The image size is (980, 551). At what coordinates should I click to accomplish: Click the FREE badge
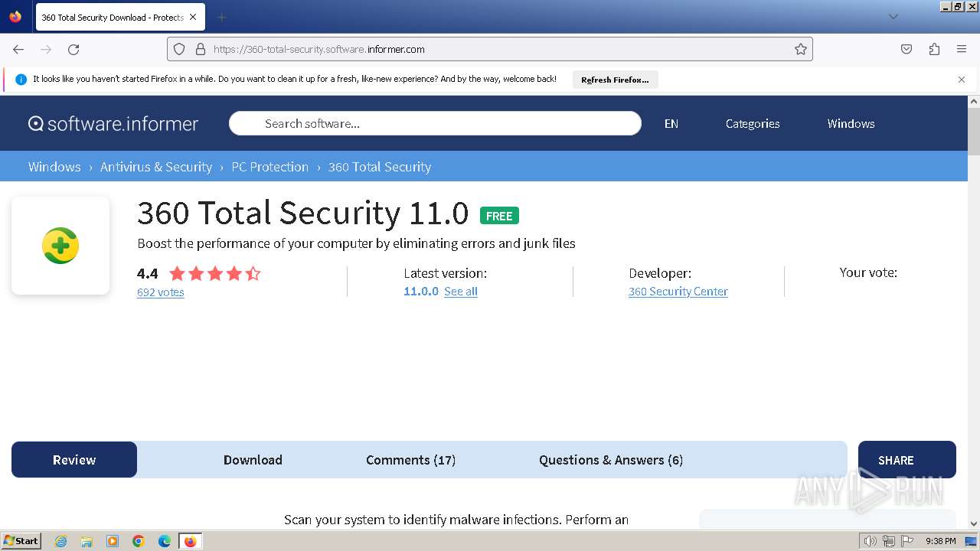499,216
